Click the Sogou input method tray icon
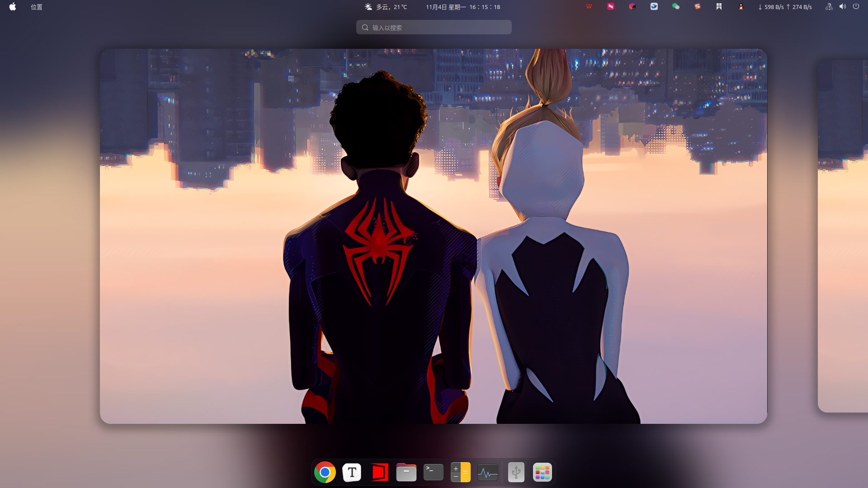Screen dimensions: 868x488 [698, 7]
